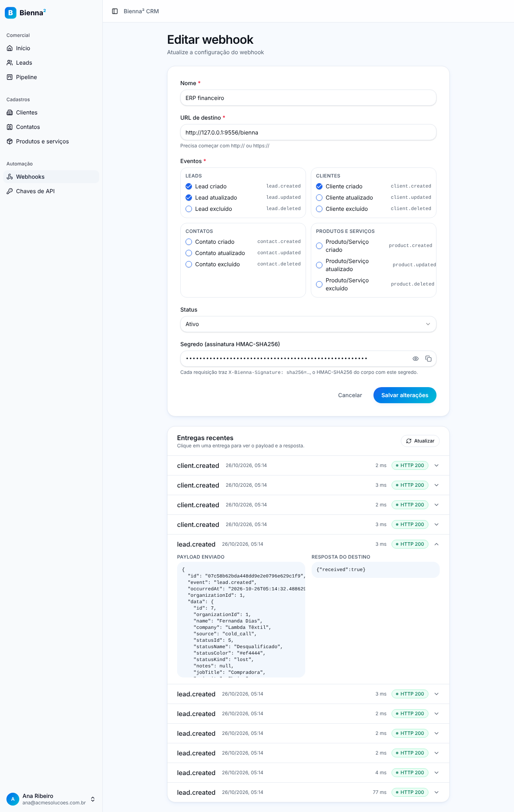
Task: Refresh deliveries with Atualizar button
Action: [420, 441]
